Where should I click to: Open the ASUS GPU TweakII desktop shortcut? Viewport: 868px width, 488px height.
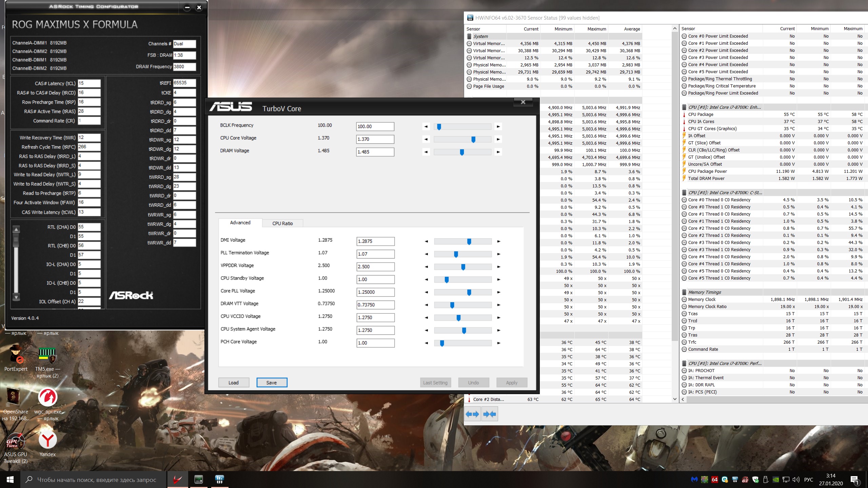pyautogui.click(x=16, y=440)
